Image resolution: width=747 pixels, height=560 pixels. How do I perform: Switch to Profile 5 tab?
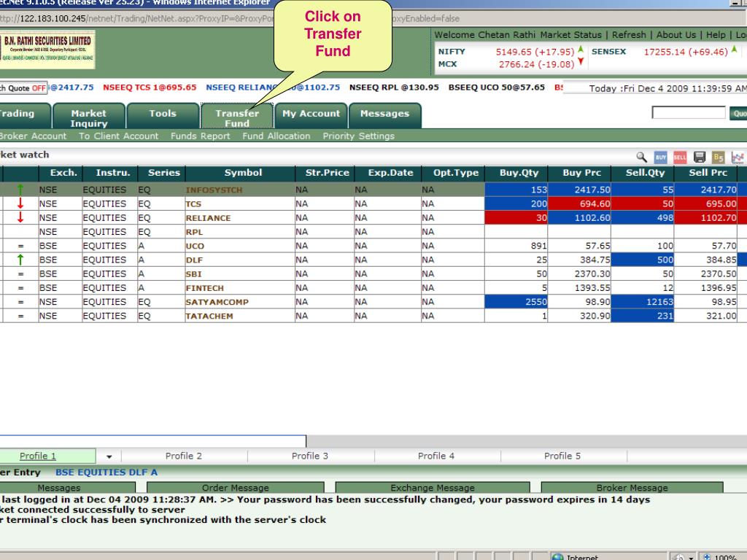pyautogui.click(x=562, y=456)
